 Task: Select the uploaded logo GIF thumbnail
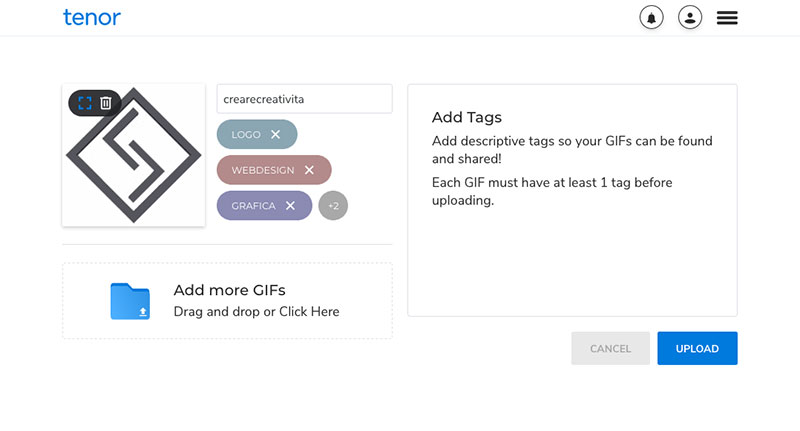click(134, 155)
